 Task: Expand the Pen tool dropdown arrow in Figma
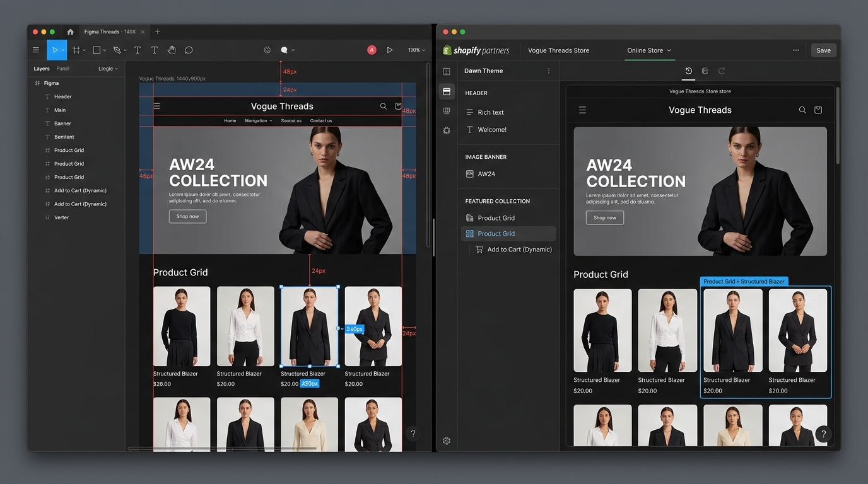(125, 50)
